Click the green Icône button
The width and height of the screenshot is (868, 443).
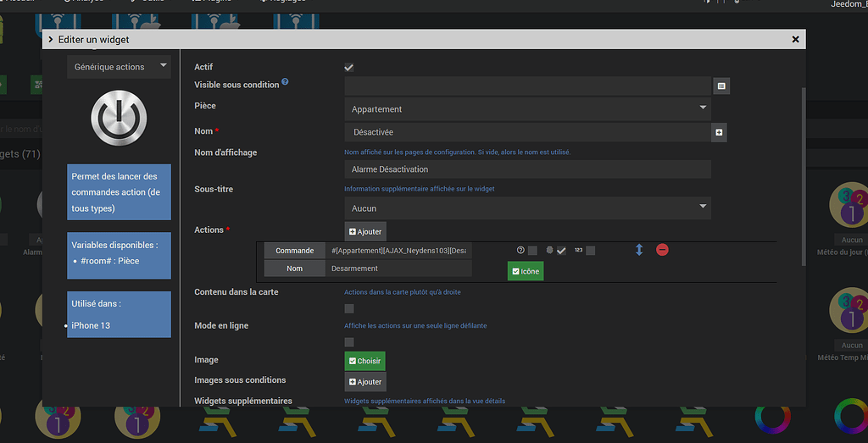pyautogui.click(x=526, y=271)
